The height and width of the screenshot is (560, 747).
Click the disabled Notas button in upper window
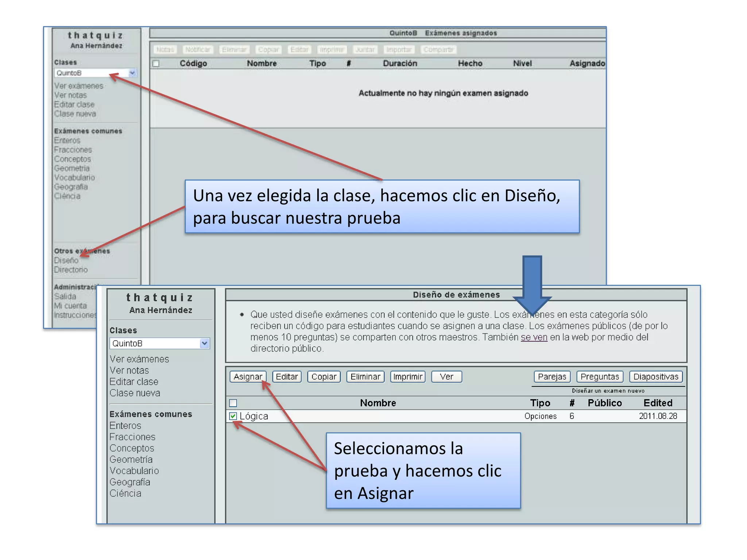pyautogui.click(x=165, y=50)
